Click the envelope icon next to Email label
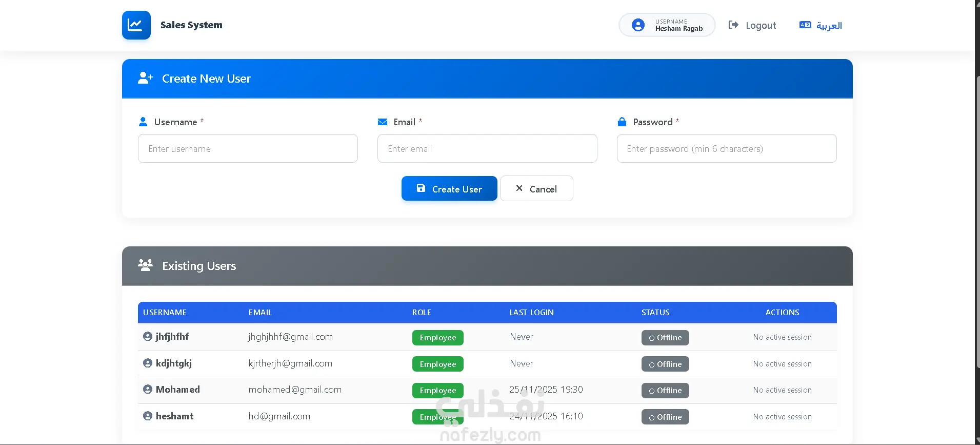This screenshot has width=980, height=445. click(x=383, y=122)
